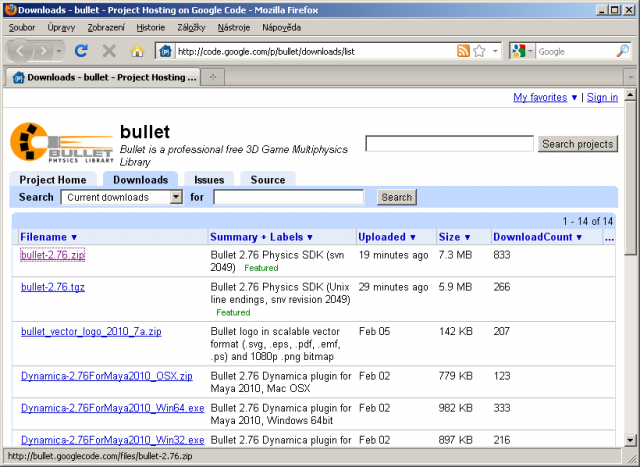Select the Downloads - bullet browser tab

click(x=103, y=77)
